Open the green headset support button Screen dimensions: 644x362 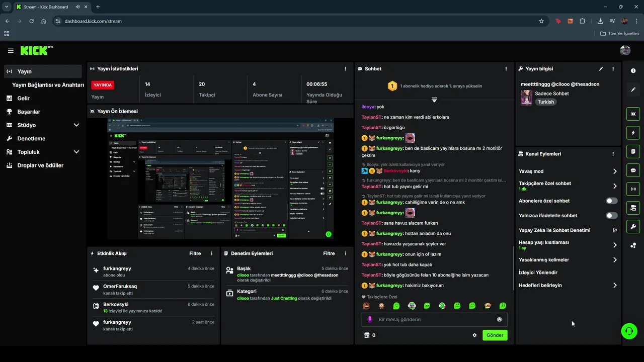point(629,331)
